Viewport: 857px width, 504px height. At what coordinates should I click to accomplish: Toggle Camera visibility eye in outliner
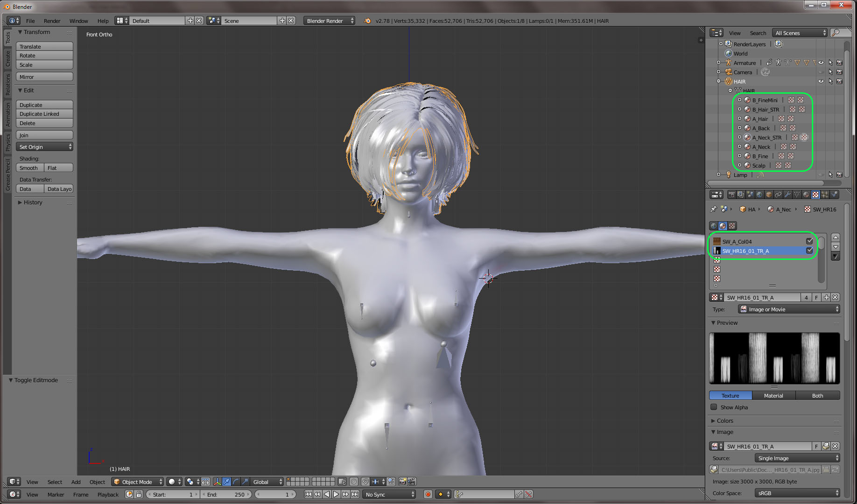pos(821,72)
